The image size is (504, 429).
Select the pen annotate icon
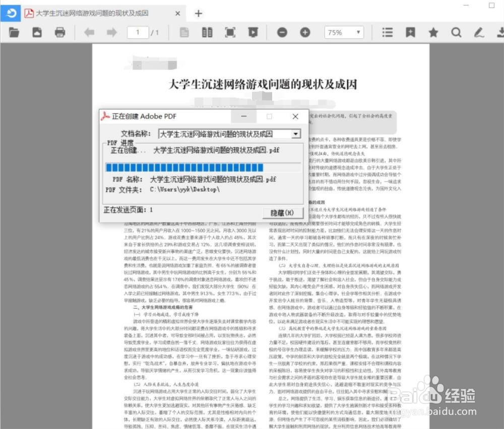tap(479, 32)
